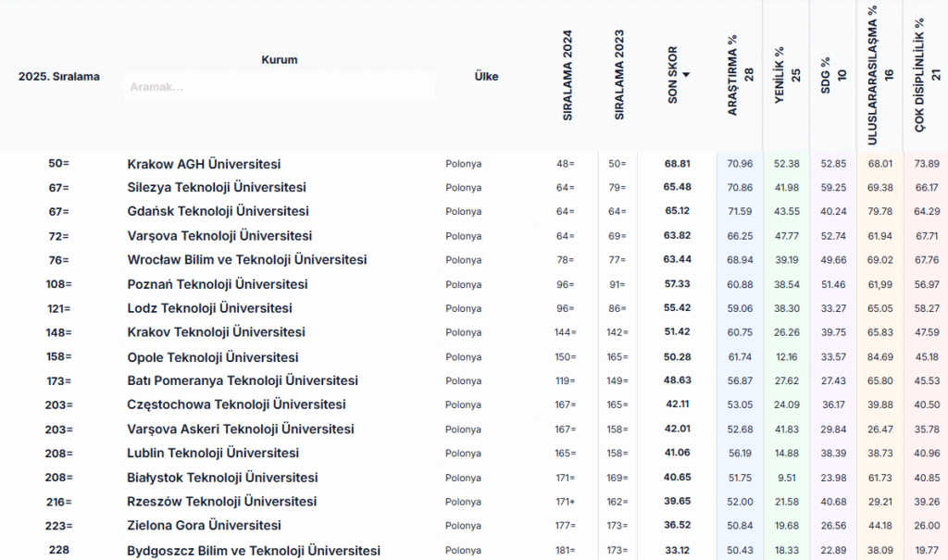Click the 68.81 final score cell
The width and height of the screenshot is (948, 560).
pyautogui.click(x=678, y=164)
